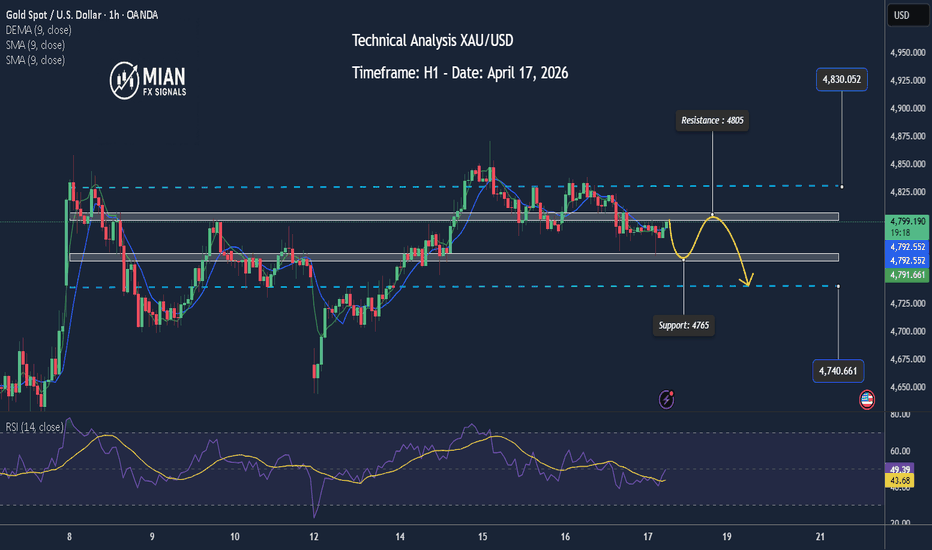The width and height of the screenshot is (932, 550).
Task: Click the 4,740.661 price target label
Action: [x=838, y=371]
